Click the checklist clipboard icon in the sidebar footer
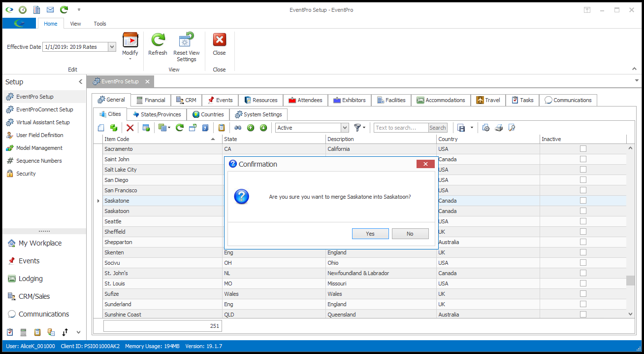This screenshot has width=644, height=354. 9,332
